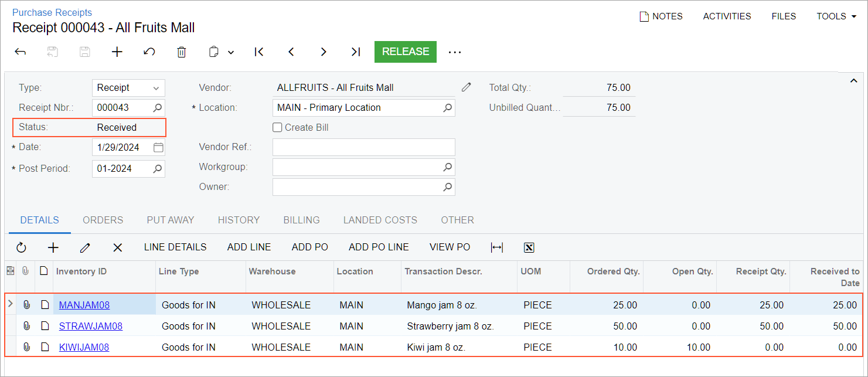This screenshot has height=377, width=868.
Task: Click the Undo changes icon
Action: coord(149,52)
